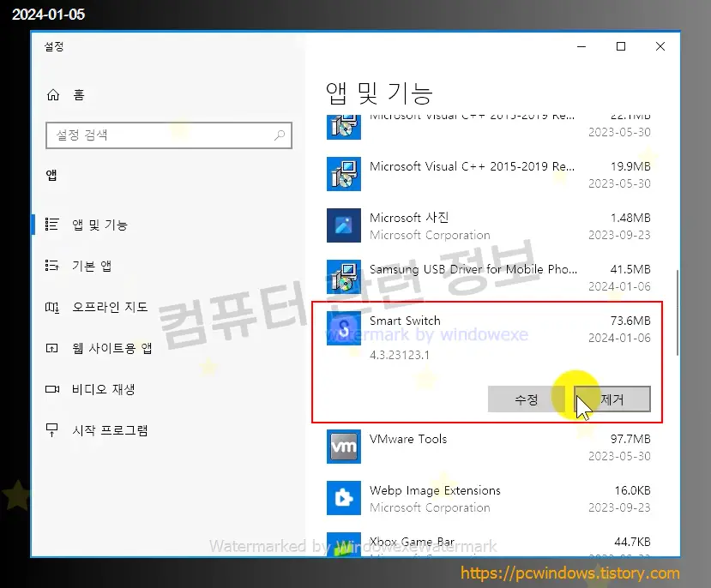
Task: Go to 오프라인 지도 settings
Action: (110, 307)
